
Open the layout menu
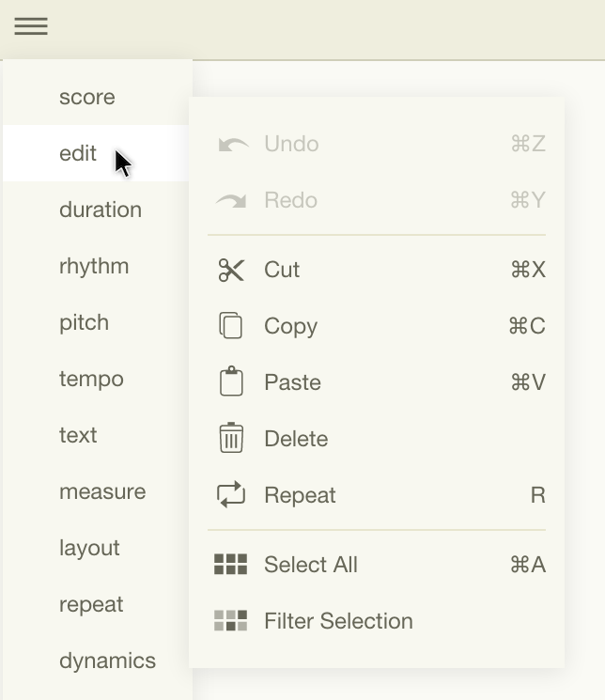click(x=89, y=548)
